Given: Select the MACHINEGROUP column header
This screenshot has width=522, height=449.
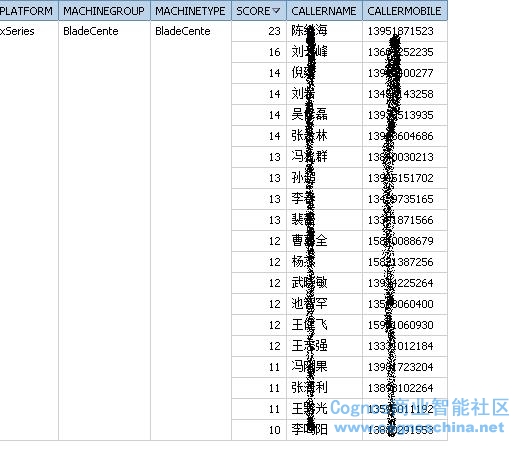Looking at the screenshot, I should click(104, 11).
